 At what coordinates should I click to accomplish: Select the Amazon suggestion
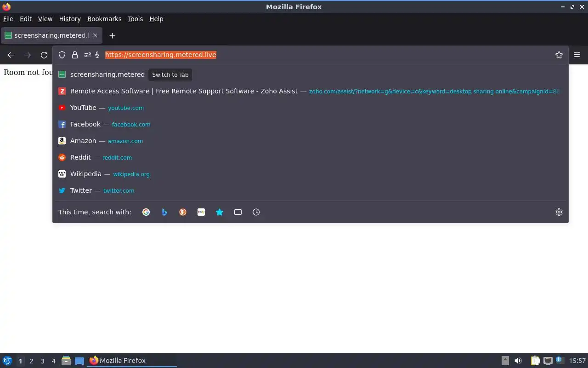click(311, 141)
